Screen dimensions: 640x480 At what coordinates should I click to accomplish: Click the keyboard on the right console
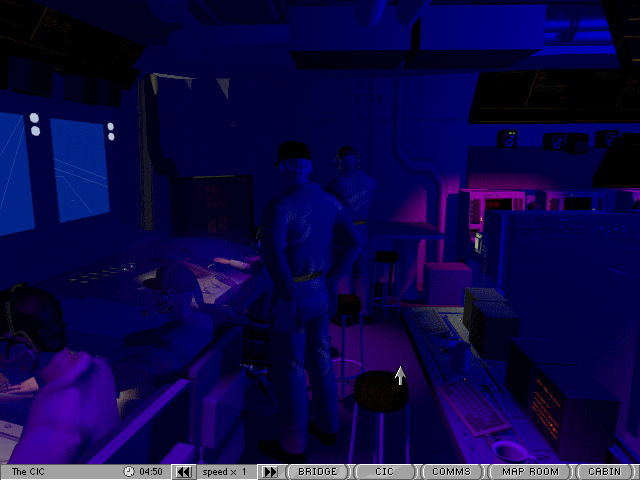[475, 407]
